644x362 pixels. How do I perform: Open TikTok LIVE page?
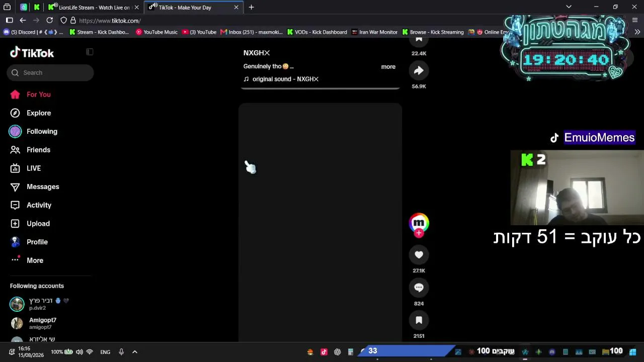point(26,168)
